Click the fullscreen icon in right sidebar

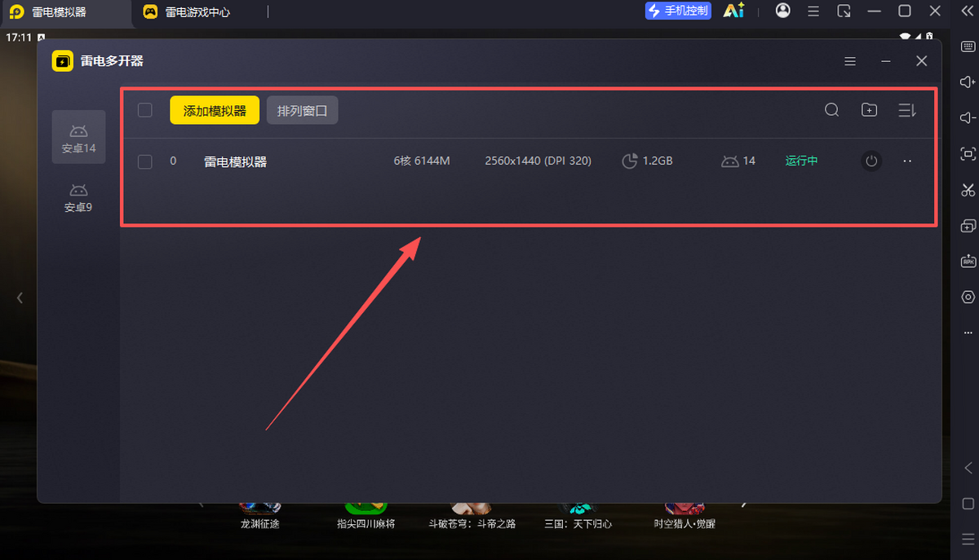click(968, 154)
